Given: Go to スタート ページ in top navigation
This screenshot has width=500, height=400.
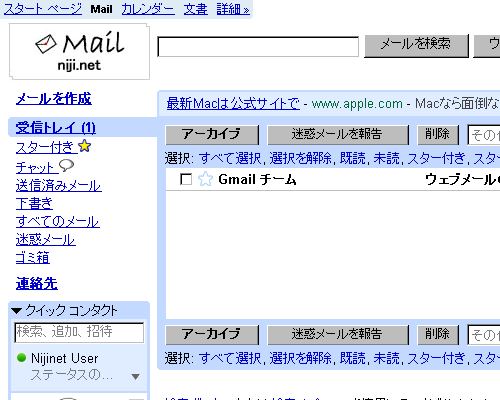Looking at the screenshot, I should coord(42,9).
